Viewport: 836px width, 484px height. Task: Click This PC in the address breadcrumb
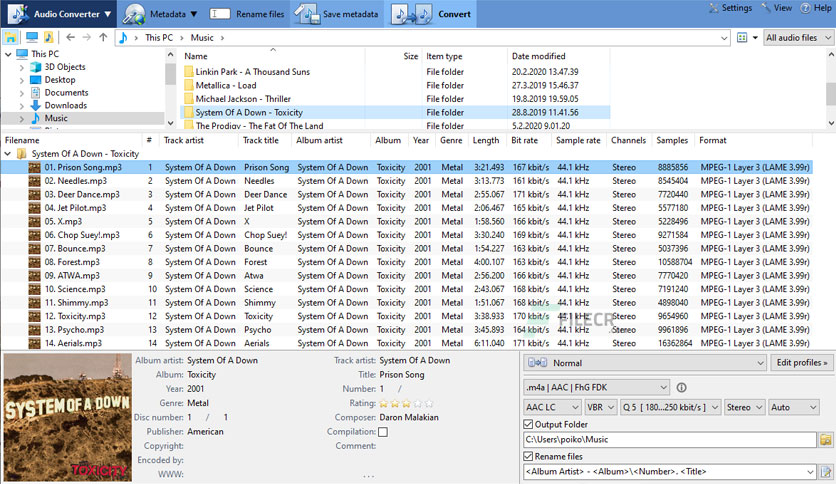point(159,38)
